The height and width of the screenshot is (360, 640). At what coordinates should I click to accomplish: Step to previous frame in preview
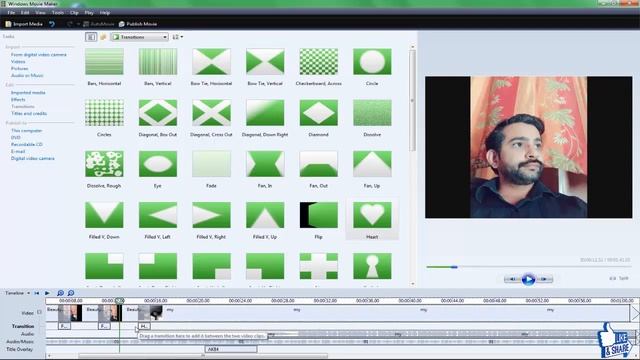click(513, 279)
